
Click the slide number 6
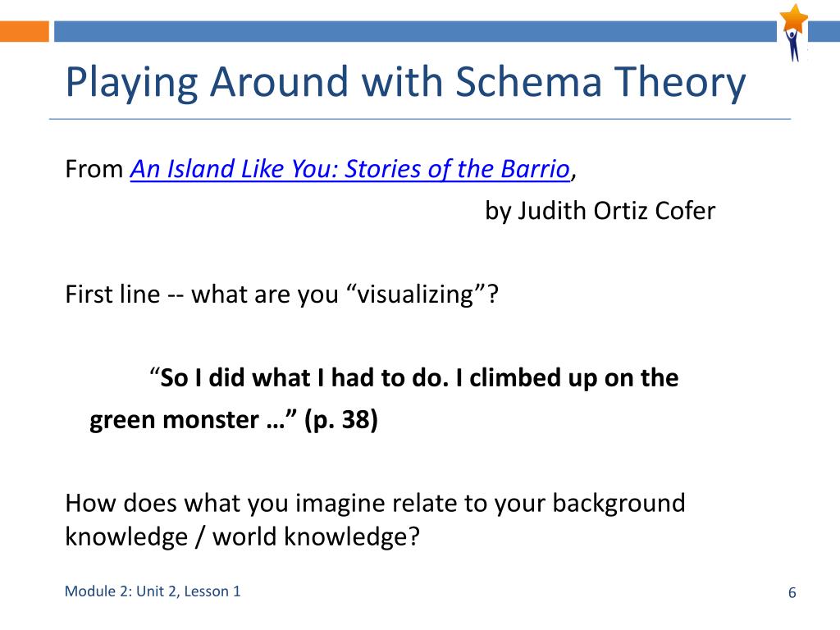tap(792, 592)
